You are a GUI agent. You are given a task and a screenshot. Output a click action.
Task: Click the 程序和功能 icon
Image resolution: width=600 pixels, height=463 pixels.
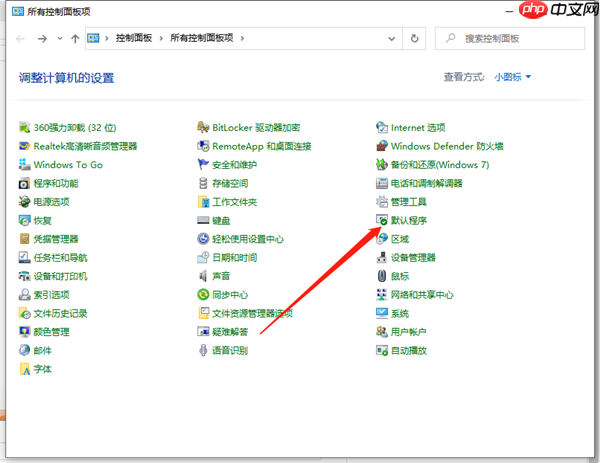point(24,183)
